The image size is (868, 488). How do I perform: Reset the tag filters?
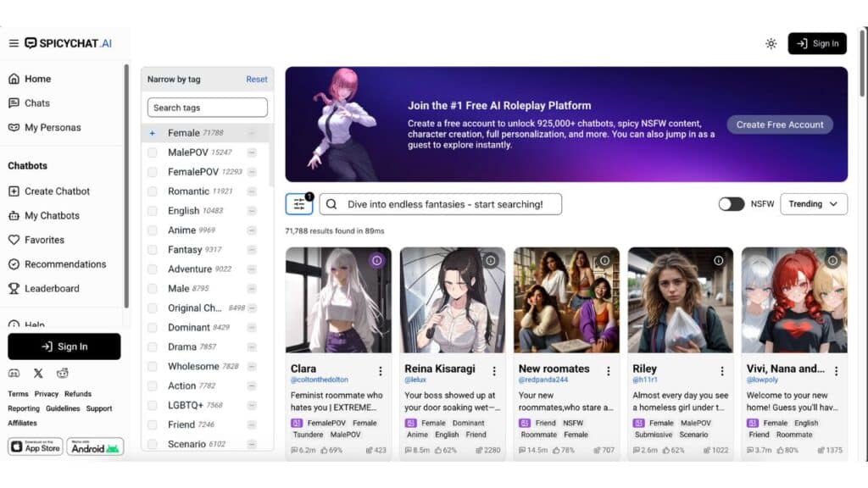[x=256, y=79]
